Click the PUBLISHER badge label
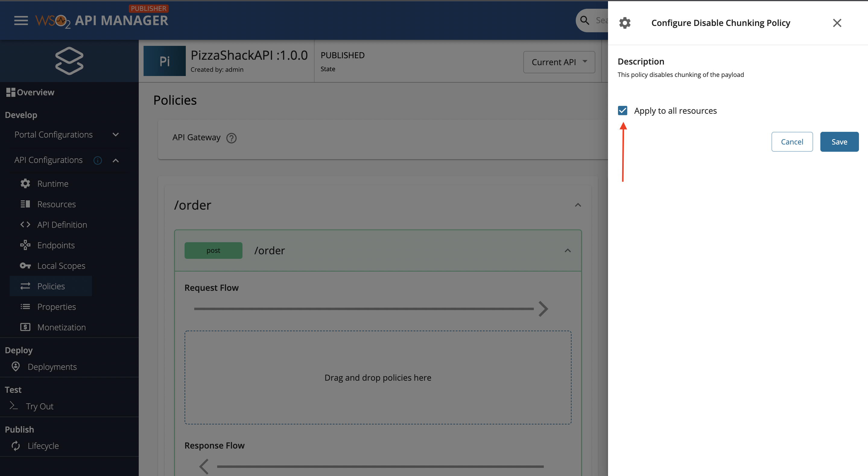The image size is (868, 476). (149, 8)
